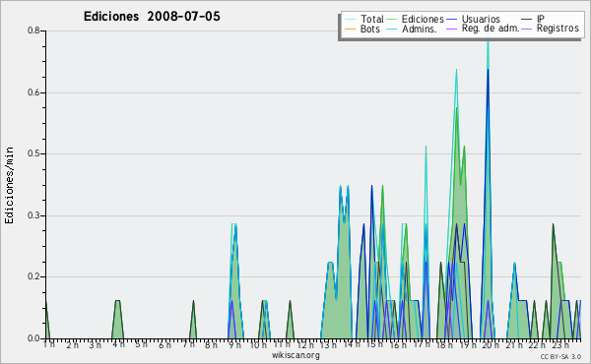
Task: Click the Registros legend entry
Action: click(x=558, y=29)
